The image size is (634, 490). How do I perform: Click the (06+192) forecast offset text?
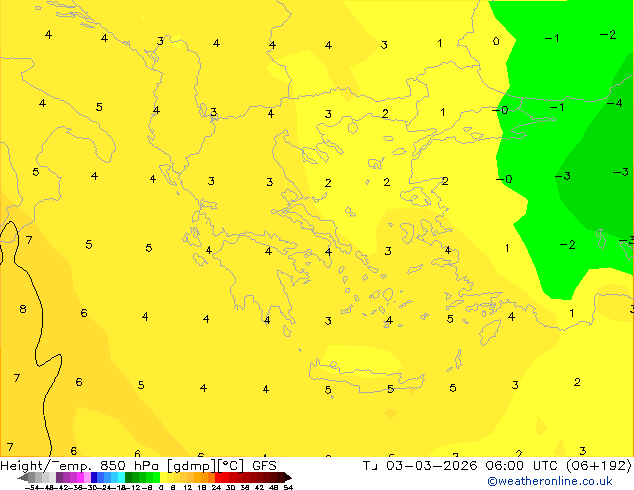point(599,466)
